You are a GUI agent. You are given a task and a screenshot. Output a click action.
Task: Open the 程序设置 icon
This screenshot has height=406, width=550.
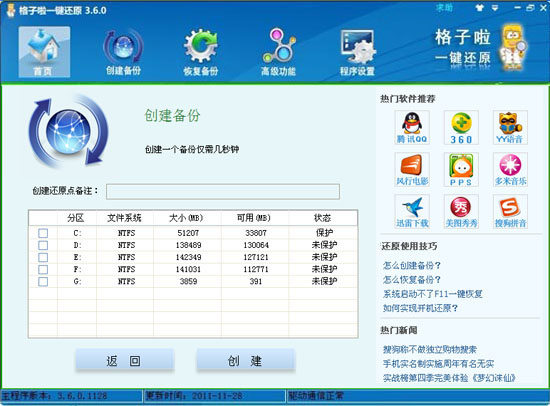click(357, 53)
